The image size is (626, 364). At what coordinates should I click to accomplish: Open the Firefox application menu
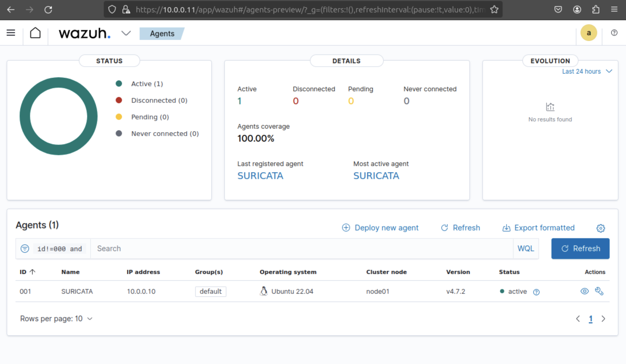(x=615, y=9)
